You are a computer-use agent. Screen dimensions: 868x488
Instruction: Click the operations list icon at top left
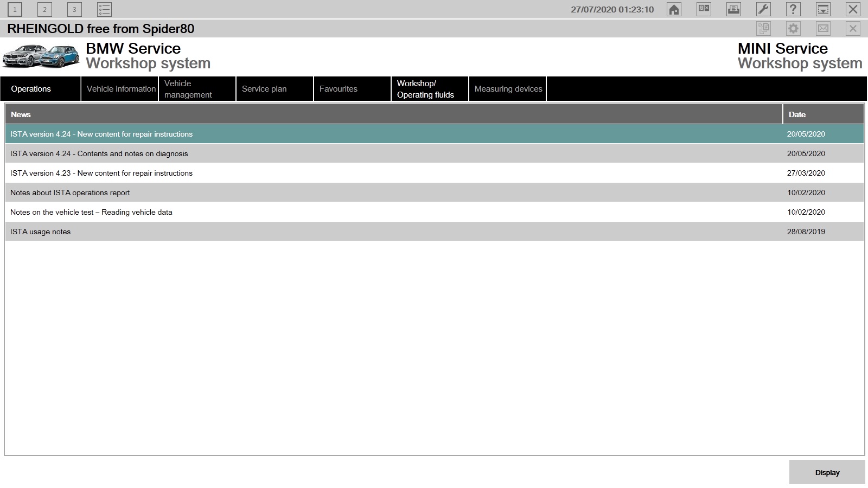coord(104,9)
